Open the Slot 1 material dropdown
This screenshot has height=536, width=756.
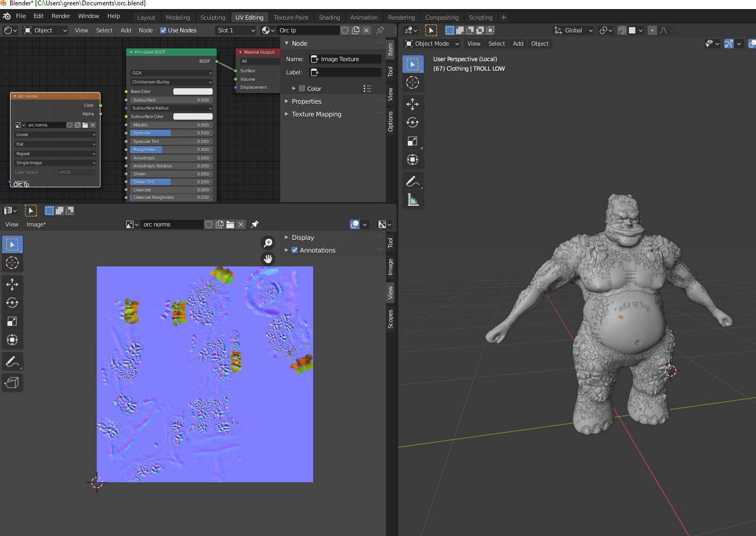pos(236,30)
